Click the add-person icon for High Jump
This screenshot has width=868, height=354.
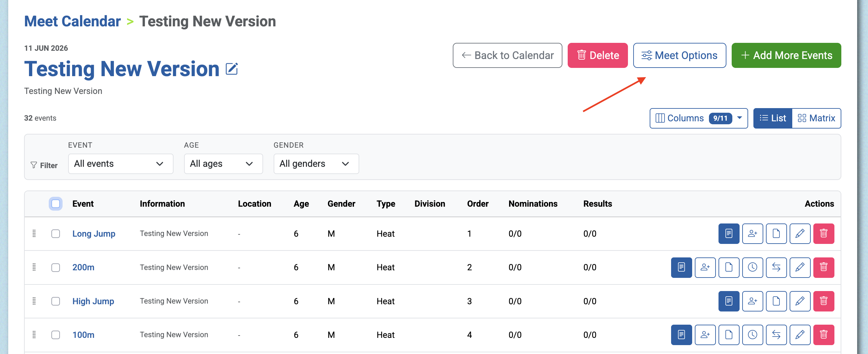[752, 301]
